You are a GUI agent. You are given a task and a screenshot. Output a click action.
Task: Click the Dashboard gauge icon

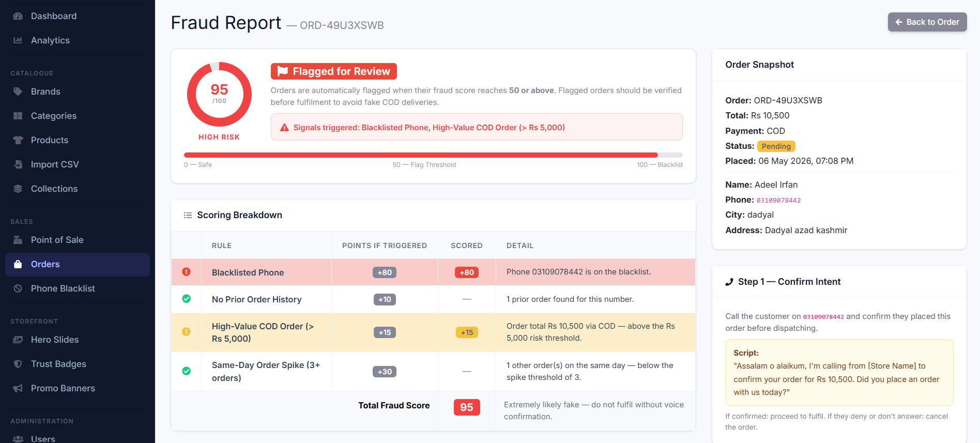18,16
